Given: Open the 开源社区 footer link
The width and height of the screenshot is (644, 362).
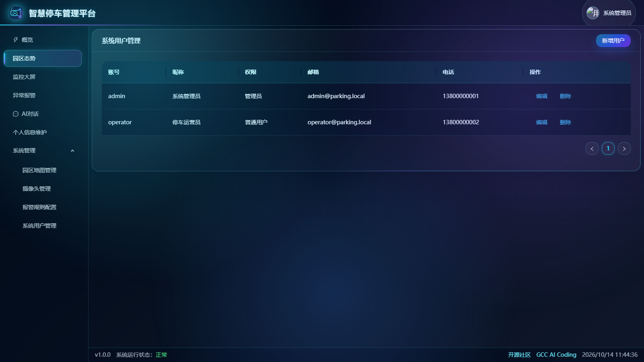Looking at the screenshot, I should [519, 355].
